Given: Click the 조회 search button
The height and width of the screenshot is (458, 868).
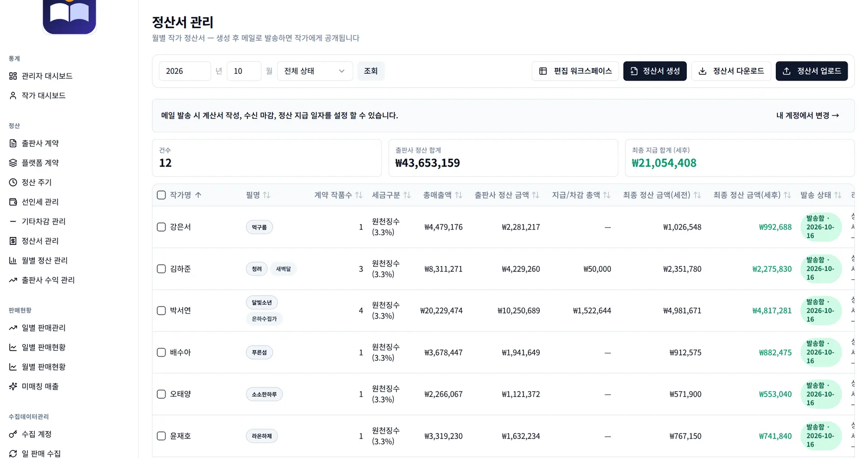Looking at the screenshot, I should [371, 71].
